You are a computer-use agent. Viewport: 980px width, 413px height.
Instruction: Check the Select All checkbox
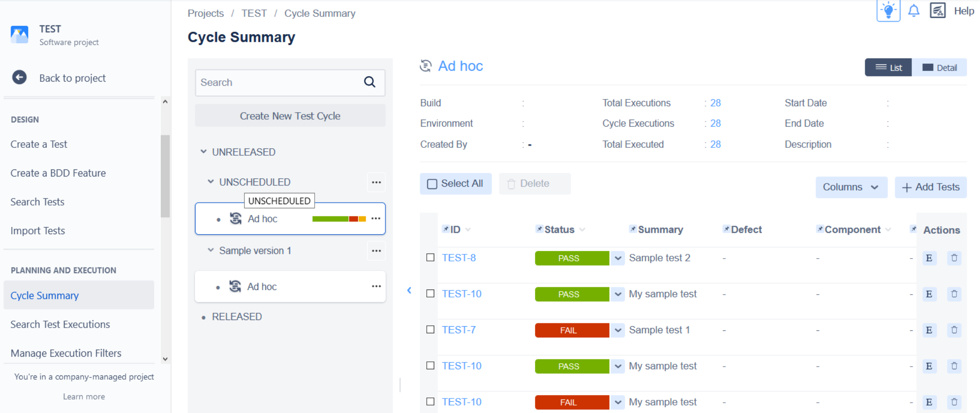[432, 184]
